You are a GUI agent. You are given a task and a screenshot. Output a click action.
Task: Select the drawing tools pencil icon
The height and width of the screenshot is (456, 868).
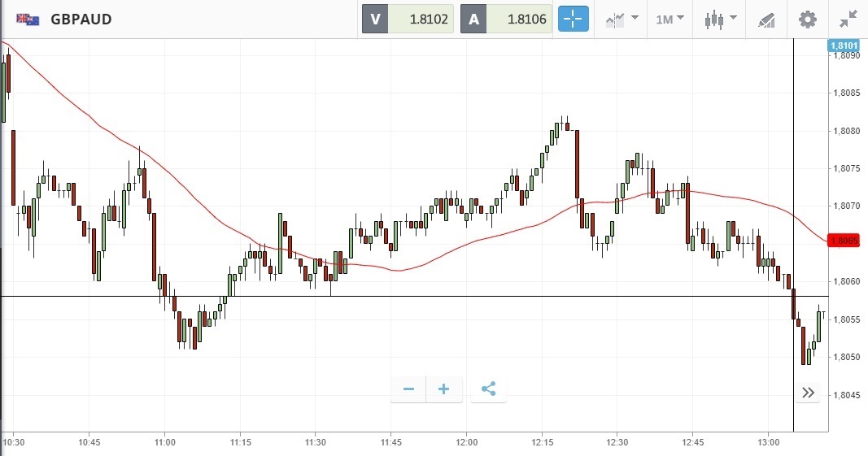[x=766, y=20]
